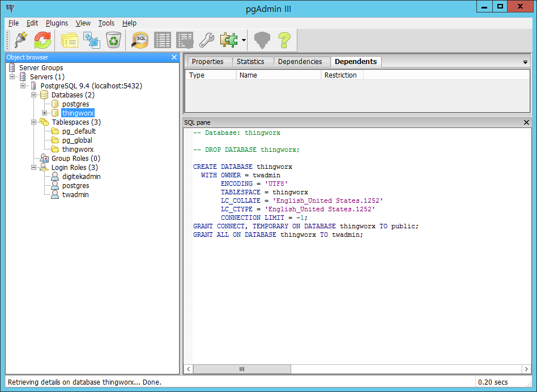Click the pg_default folder icon

[55, 131]
